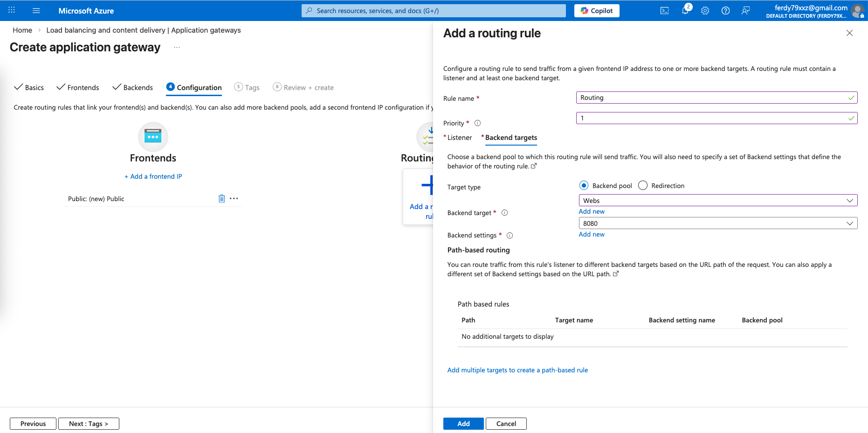Expand the Webs backend target dropdown
Image resolution: width=868 pixels, height=433 pixels.
[x=717, y=201]
